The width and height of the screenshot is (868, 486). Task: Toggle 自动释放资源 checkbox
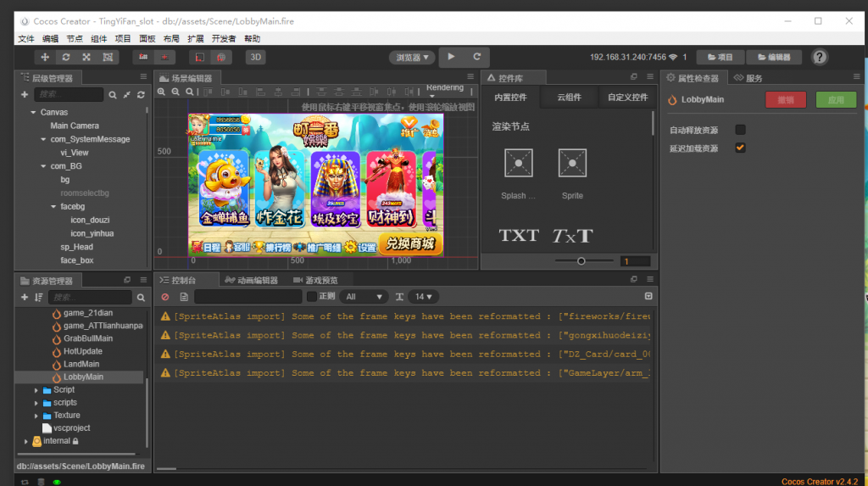(x=740, y=130)
